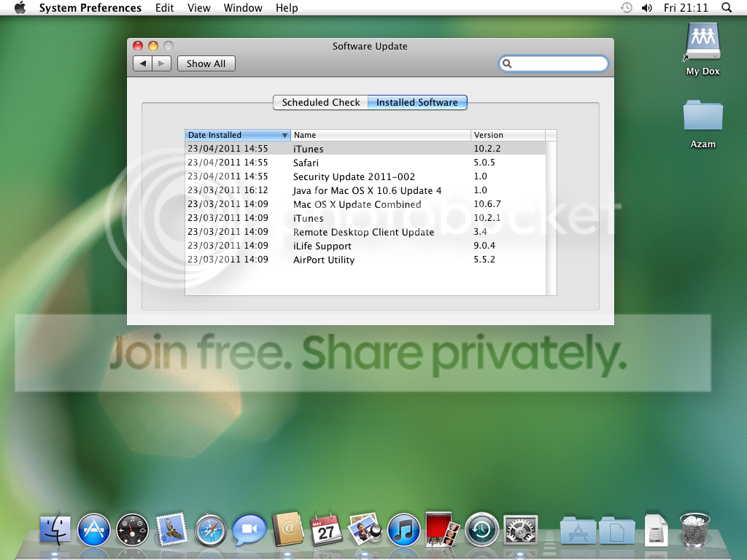Switch to the Scheduled Check tab
747x560 pixels.
(x=320, y=102)
